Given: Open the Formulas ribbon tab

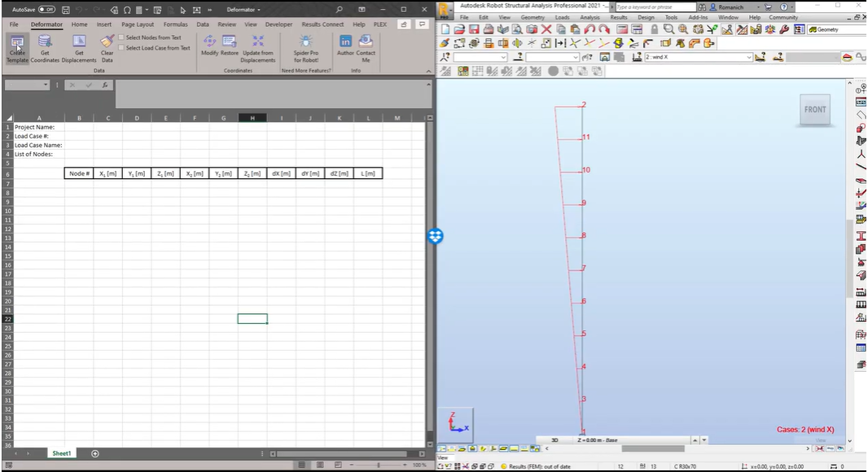Looking at the screenshot, I should click(x=176, y=24).
